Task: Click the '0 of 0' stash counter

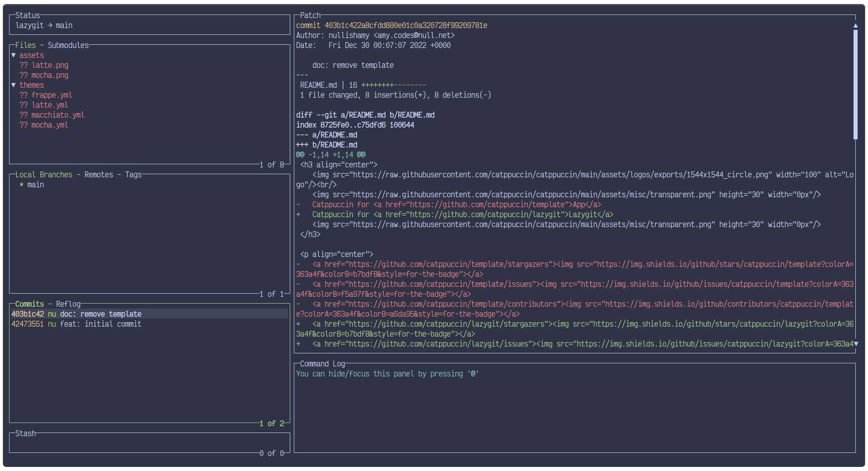Action: point(272,453)
